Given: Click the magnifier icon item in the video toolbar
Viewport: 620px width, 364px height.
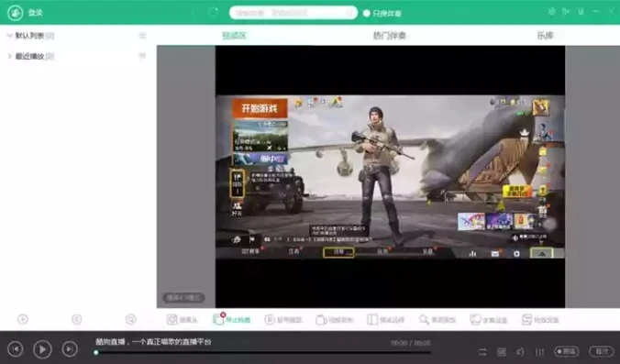Looking at the screenshot, I should [x=437, y=319].
